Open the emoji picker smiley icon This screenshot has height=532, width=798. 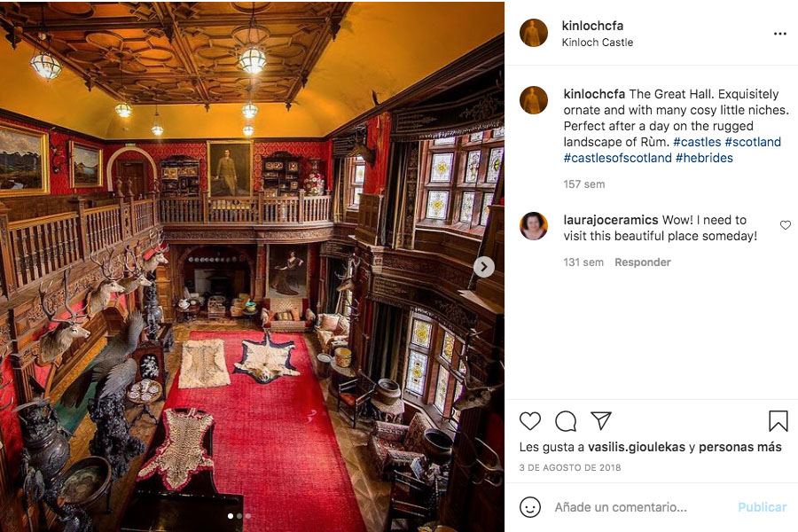coord(530,507)
